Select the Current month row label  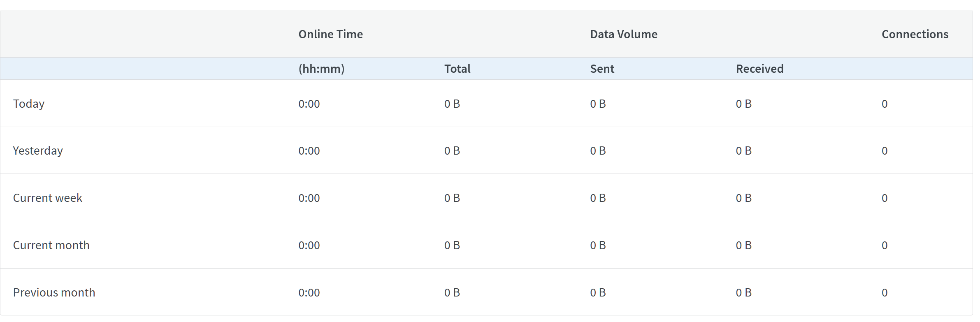[51, 245]
